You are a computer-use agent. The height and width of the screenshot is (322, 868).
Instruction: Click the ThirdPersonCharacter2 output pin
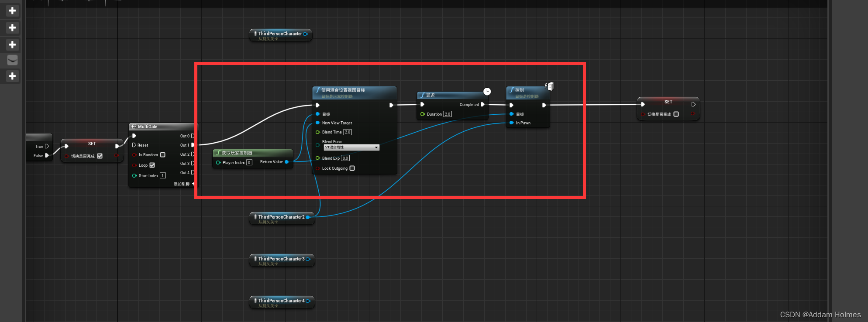pyautogui.click(x=308, y=217)
